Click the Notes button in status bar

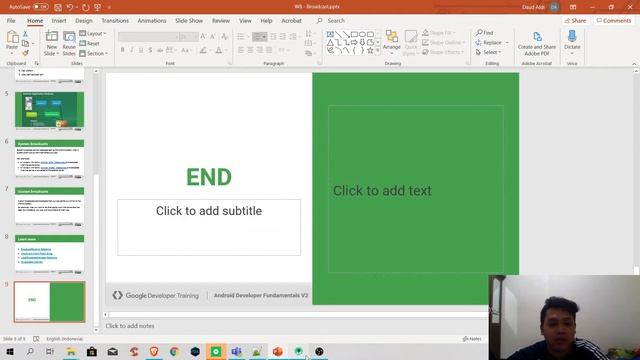(472, 339)
